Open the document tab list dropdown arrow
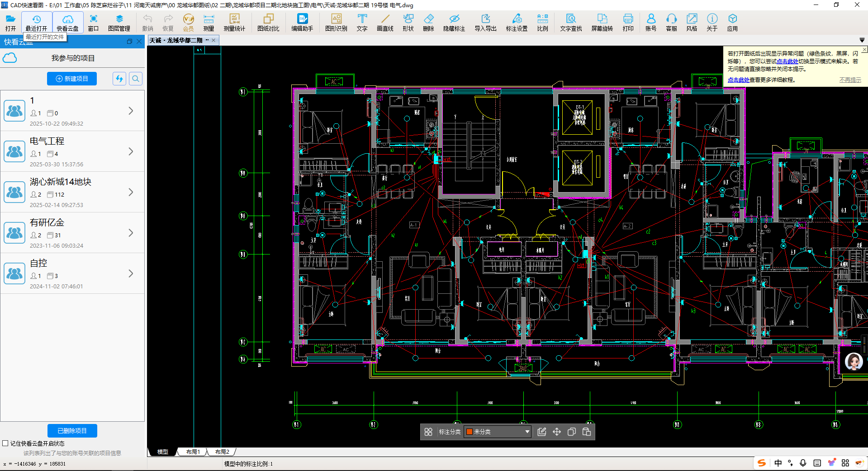 (x=862, y=40)
